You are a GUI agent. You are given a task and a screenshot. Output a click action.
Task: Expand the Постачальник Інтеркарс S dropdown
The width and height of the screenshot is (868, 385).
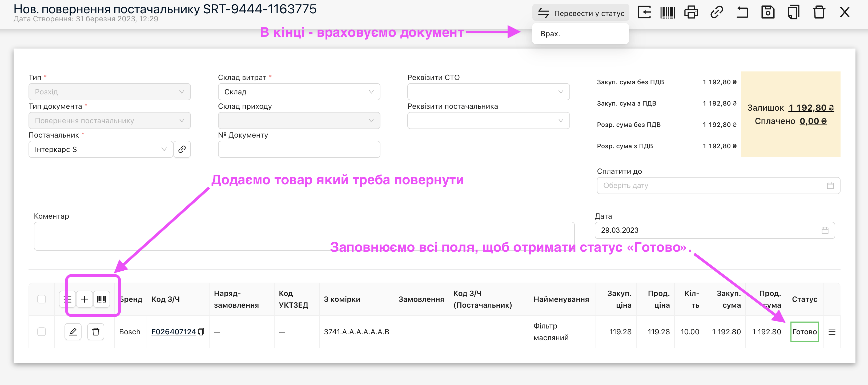[x=101, y=149]
